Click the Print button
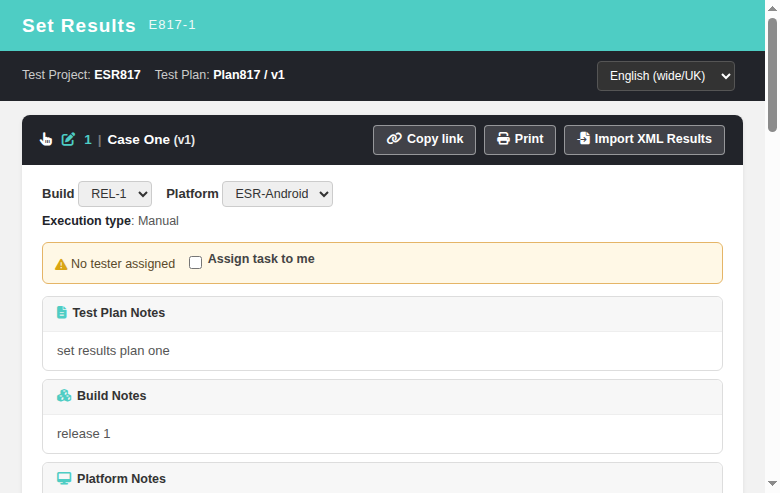Viewport: 780px width, 493px height. pyautogui.click(x=520, y=140)
